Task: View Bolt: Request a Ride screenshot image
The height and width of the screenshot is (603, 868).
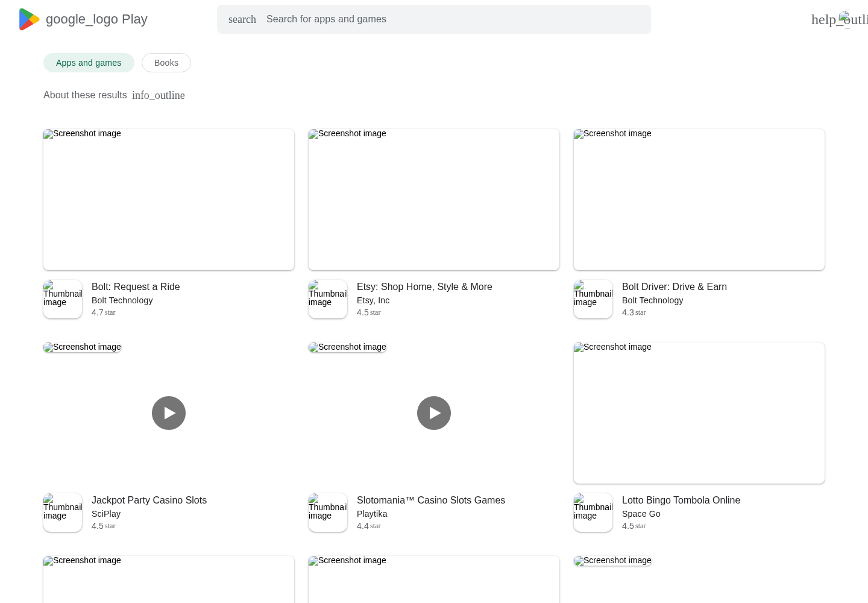Action: coord(169,200)
